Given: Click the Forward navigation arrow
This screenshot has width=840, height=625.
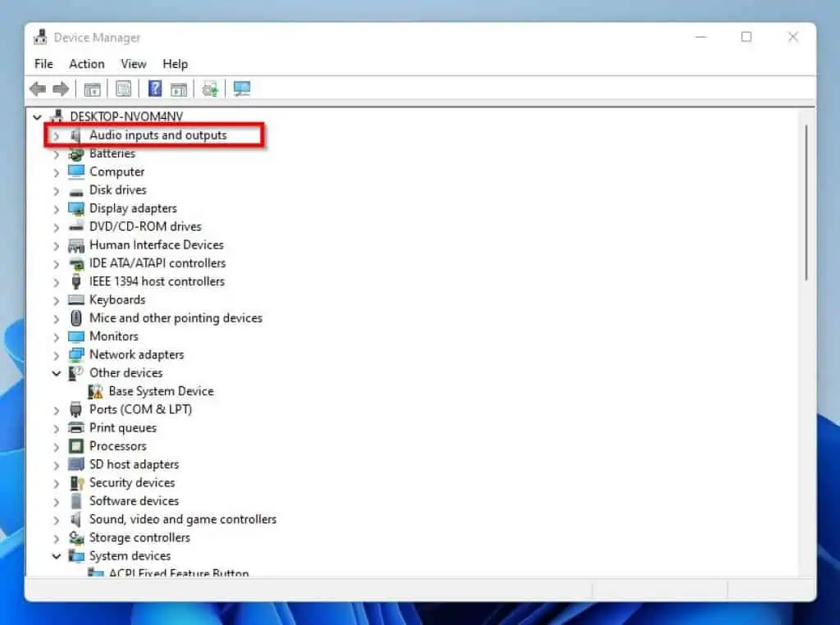Looking at the screenshot, I should pyautogui.click(x=62, y=89).
